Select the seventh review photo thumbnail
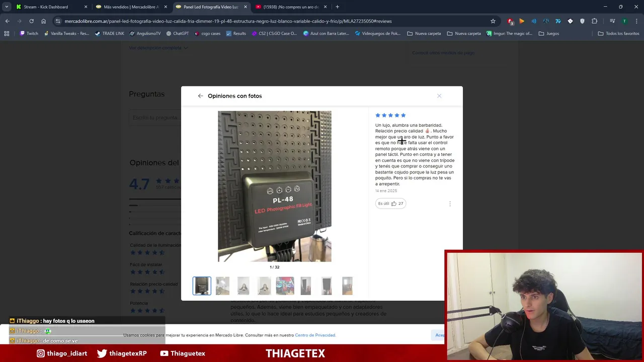 click(x=327, y=286)
